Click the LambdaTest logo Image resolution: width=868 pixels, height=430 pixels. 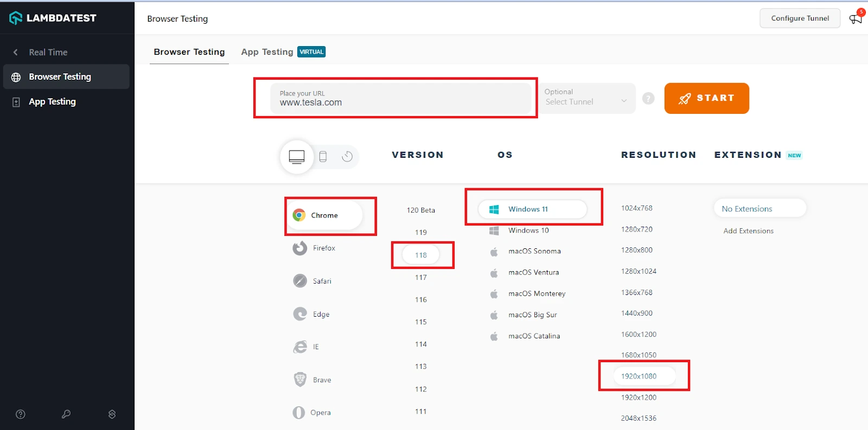click(x=53, y=18)
